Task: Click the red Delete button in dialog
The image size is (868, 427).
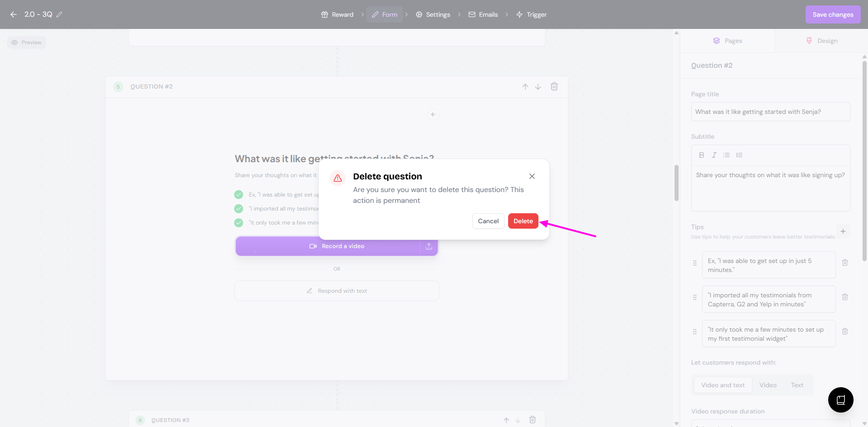Action: [x=523, y=221]
